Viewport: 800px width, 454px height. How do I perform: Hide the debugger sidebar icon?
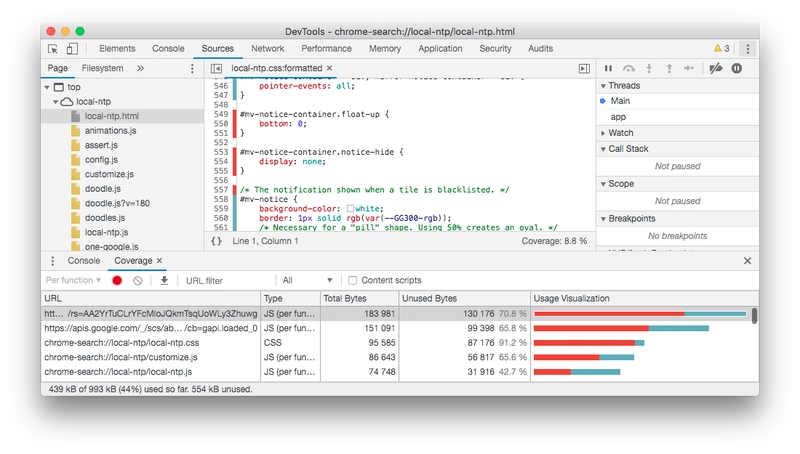(584, 68)
